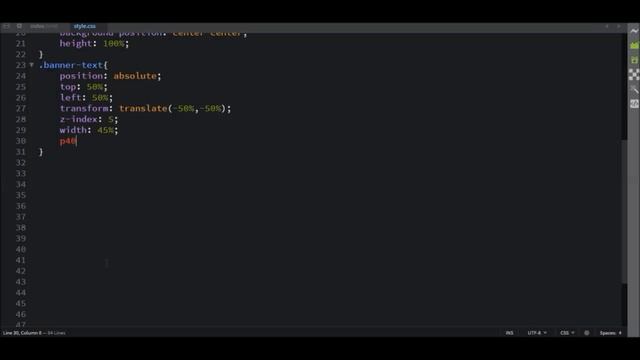Image resolution: width=640 pixels, height=360 pixels.
Task: Click line number 40 in gutter
Action: point(20,249)
